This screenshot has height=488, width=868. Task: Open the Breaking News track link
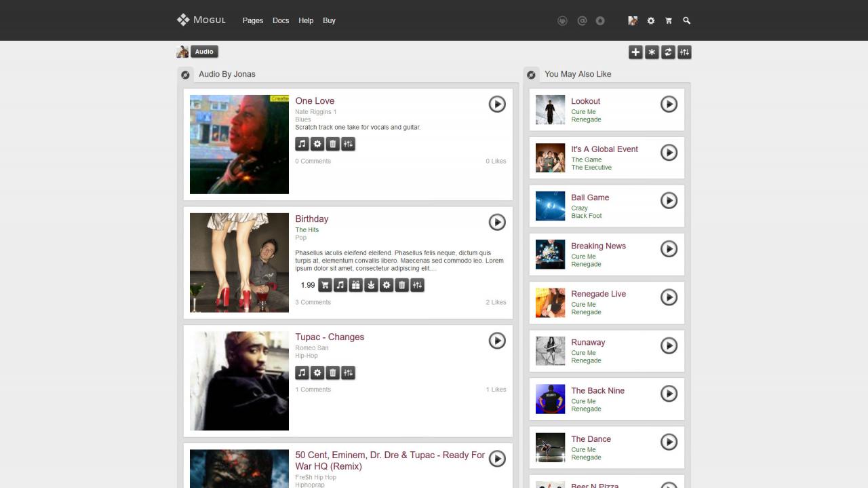point(598,246)
